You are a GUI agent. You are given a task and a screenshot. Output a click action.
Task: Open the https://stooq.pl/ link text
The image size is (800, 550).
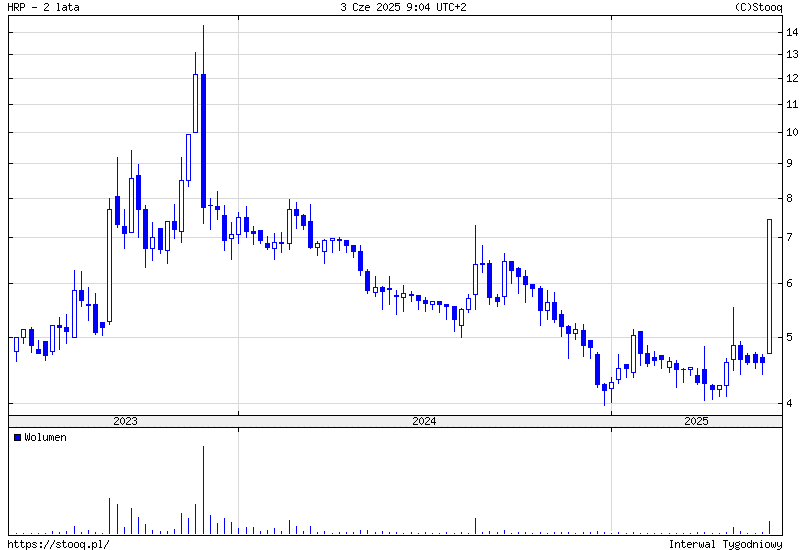pos(58,544)
